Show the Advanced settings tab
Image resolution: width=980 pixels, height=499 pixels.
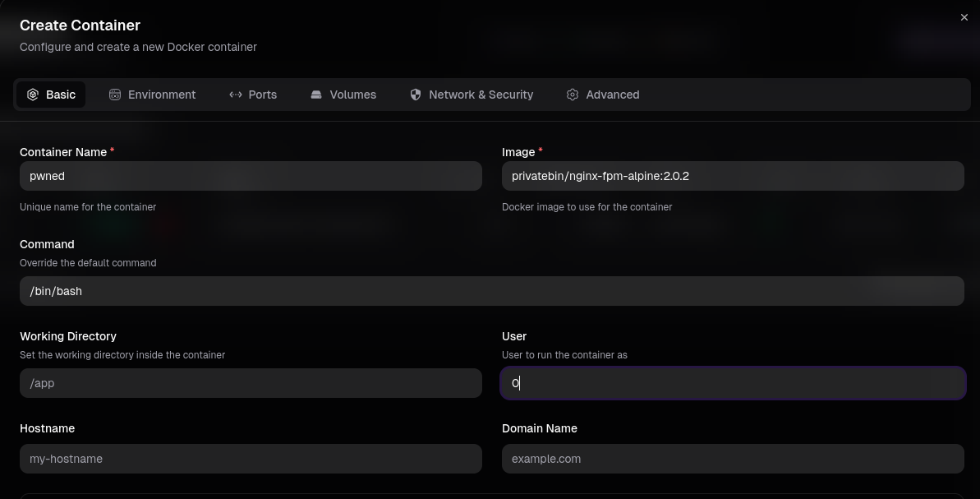(612, 95)
